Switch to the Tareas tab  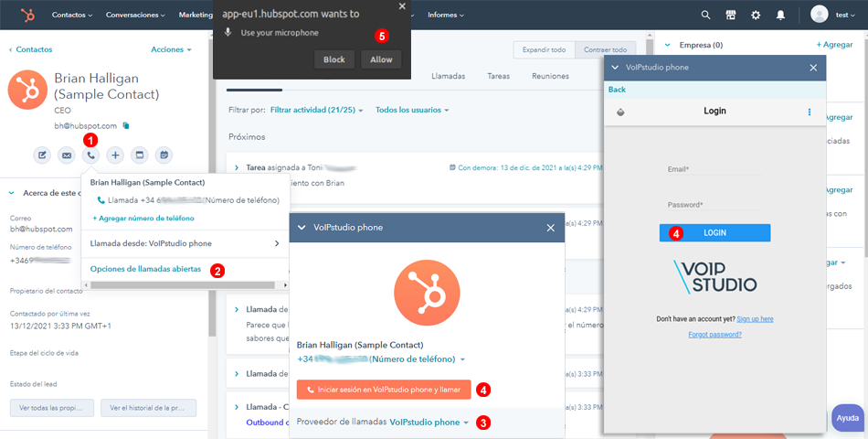(x=498, y=76)
